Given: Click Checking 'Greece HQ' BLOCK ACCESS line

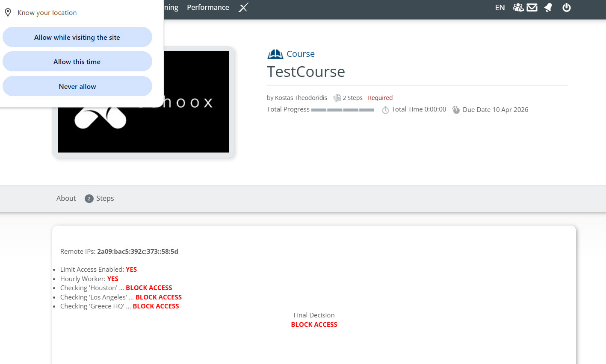Looking at the screenshot, I should (120, 306).
